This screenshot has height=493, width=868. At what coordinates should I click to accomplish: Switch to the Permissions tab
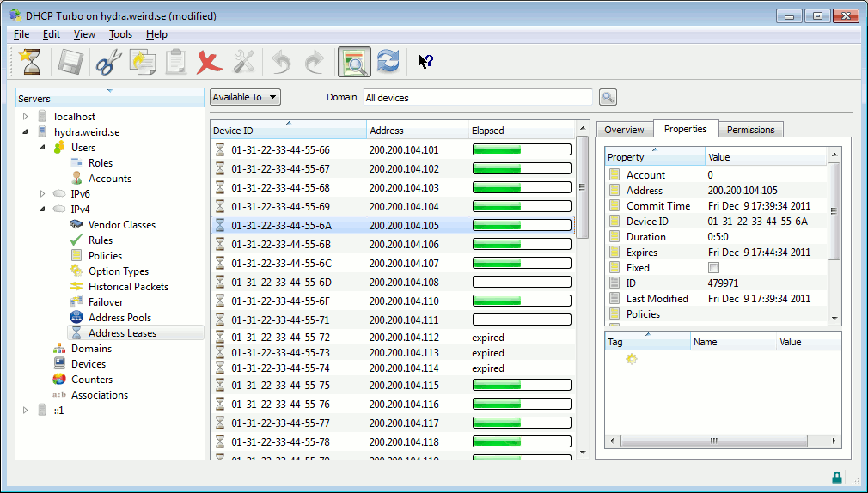750,130
